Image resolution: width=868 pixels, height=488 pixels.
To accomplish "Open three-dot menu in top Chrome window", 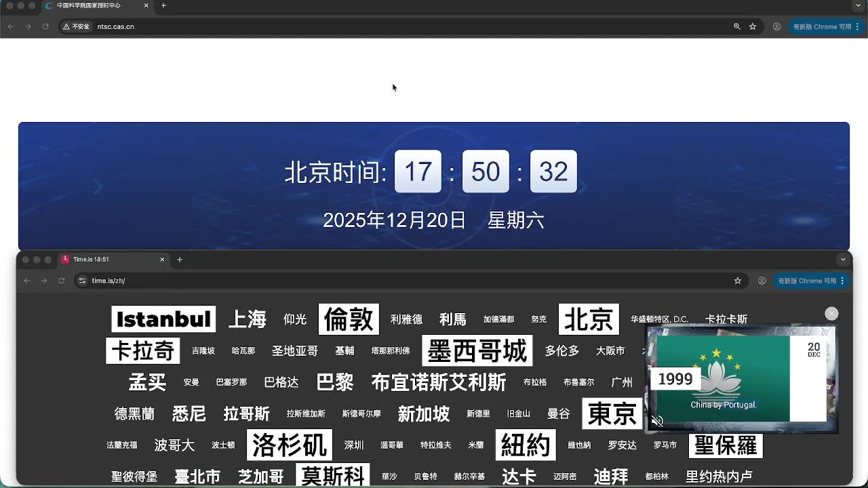I will click(x=859, y=26).
